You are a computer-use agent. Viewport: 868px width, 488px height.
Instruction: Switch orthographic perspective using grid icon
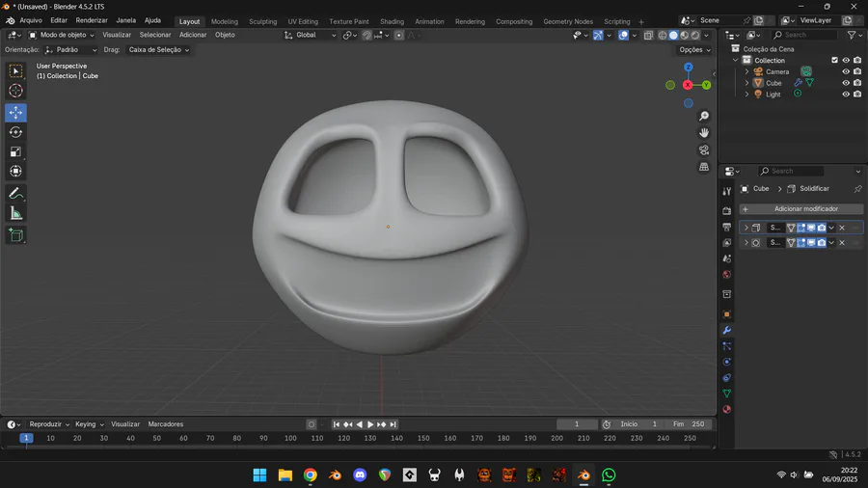click(x=704, y=167)
